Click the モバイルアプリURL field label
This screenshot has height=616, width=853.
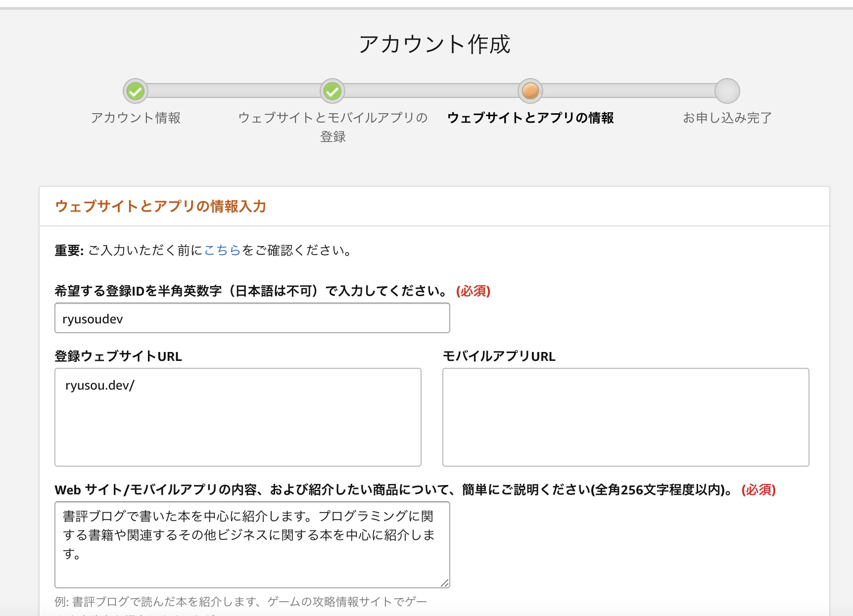(499, 356)
